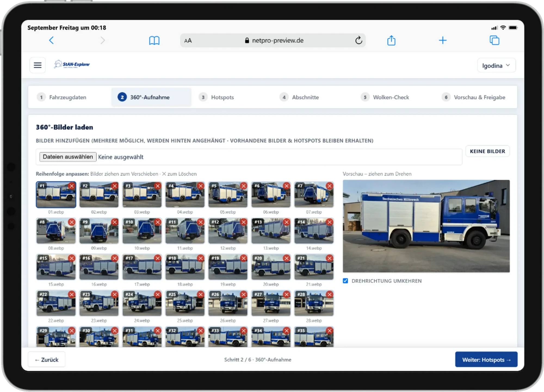Remove image #9 via red X

(115, 222)
